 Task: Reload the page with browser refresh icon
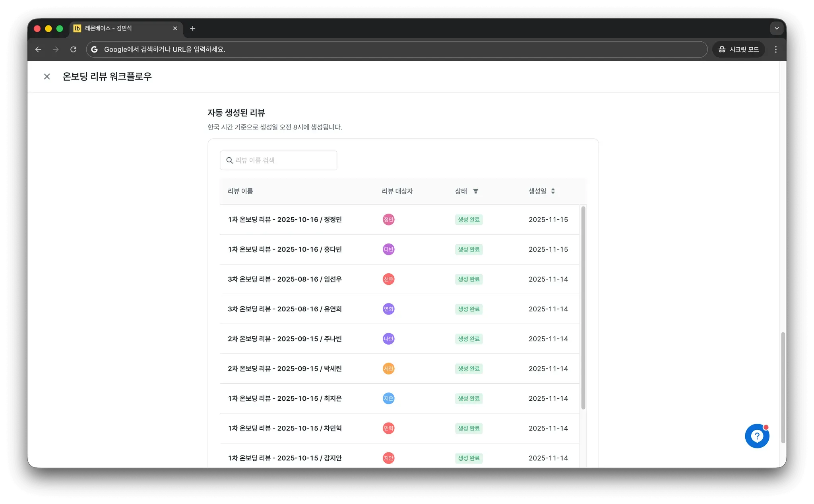(x=74, y=49)
